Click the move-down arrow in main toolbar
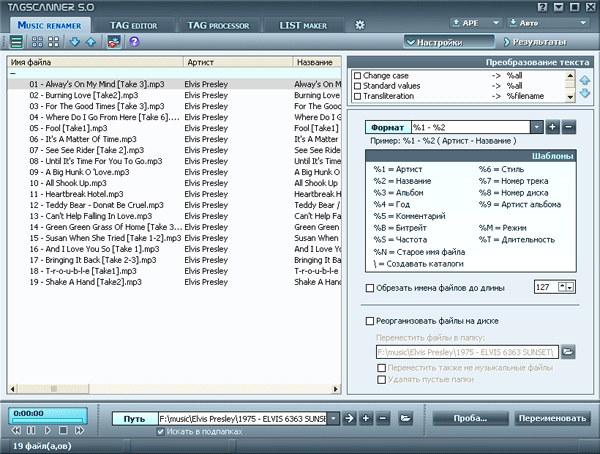This screenshot has height=454, width=600. tap(76, 42)
